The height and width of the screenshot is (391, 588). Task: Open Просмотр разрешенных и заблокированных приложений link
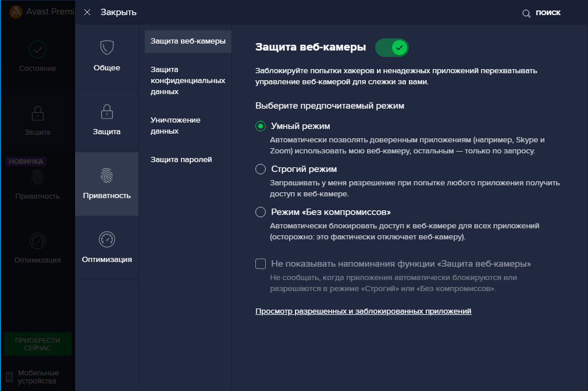(x=363, y=311)
